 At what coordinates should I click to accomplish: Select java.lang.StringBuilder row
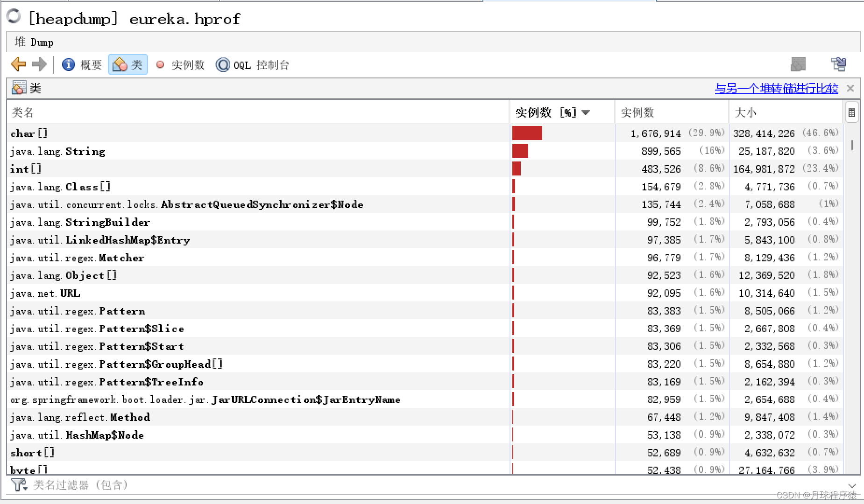[x=425, y=222]
